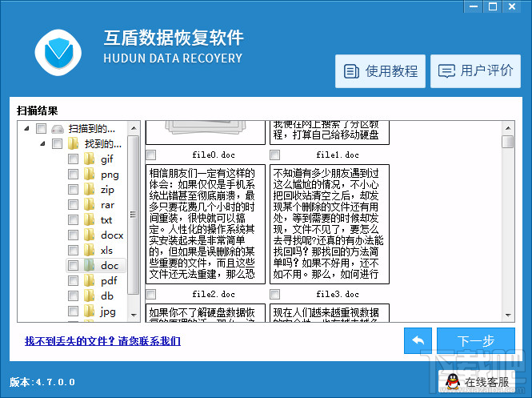
Task: Click the drive icon beside 扫描到的...
Action: 58,129
